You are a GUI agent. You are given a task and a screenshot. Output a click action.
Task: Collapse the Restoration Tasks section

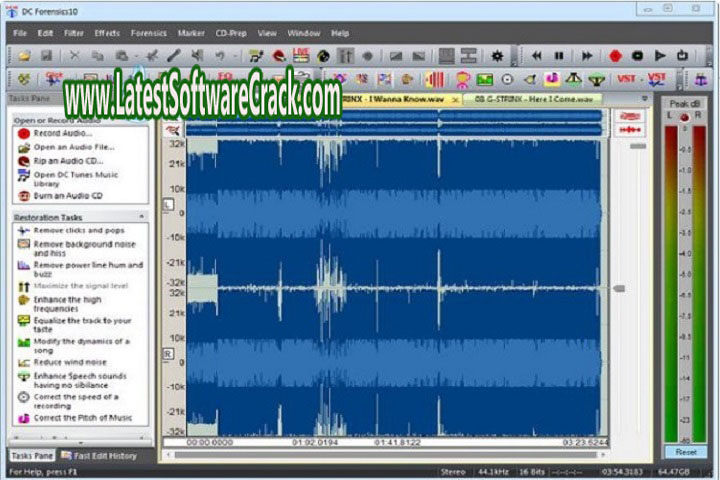click(x=141, y=216)
